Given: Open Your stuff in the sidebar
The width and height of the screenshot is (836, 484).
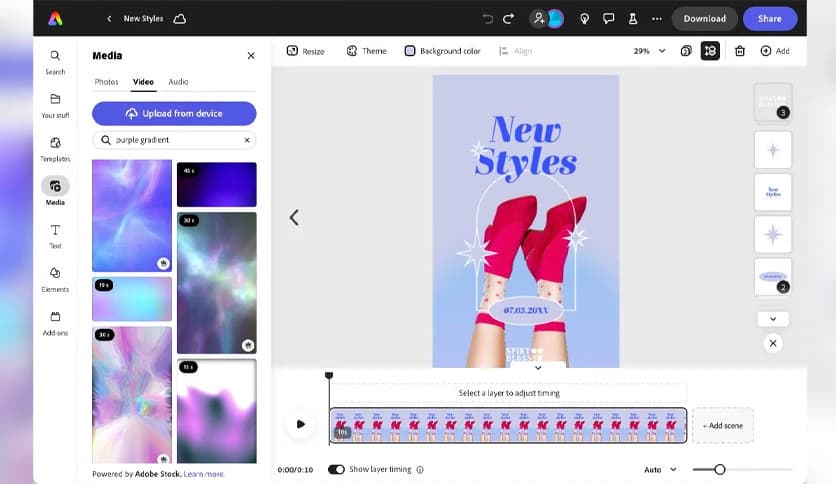Looking at the screenshot, I should (55, 106).
